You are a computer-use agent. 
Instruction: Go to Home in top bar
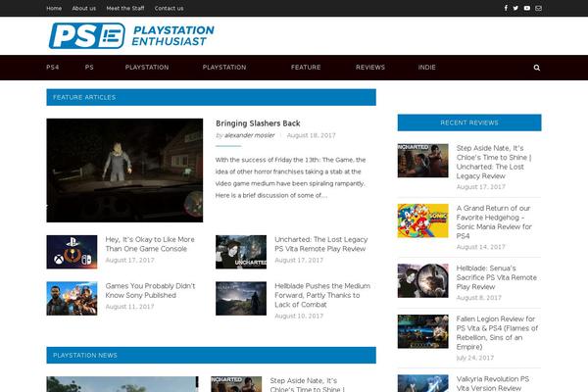[54, 8]
